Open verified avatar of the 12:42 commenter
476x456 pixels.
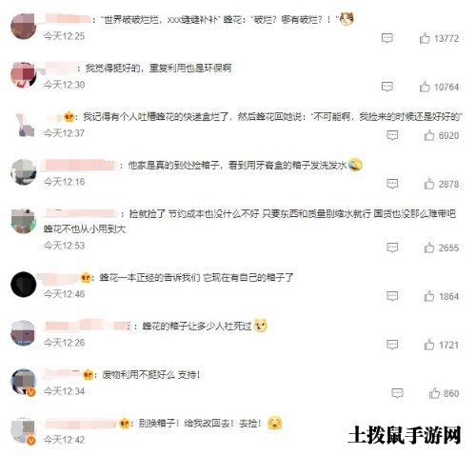pos(24,430)
